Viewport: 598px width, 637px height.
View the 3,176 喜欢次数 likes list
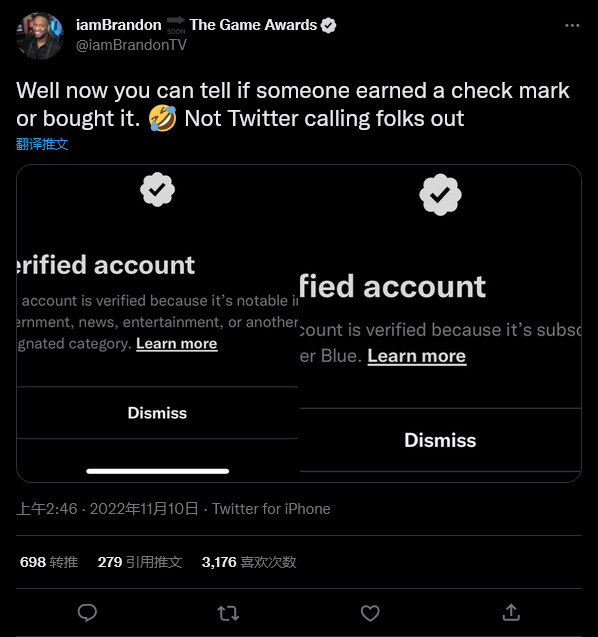(x=249, y=562)
